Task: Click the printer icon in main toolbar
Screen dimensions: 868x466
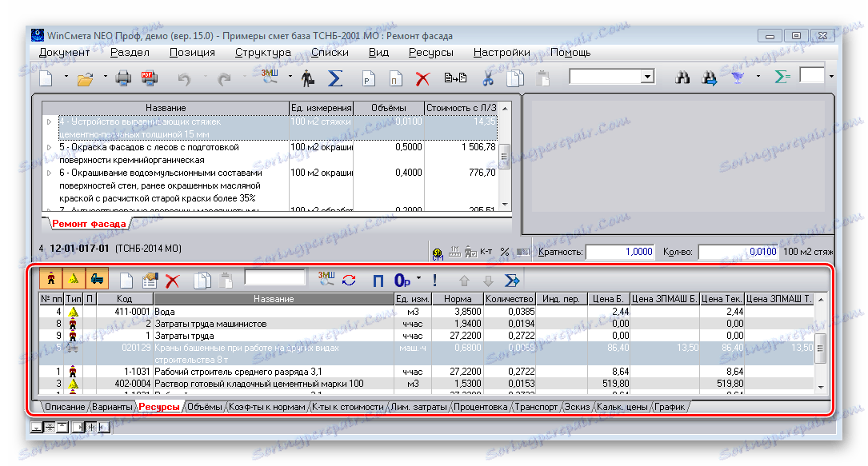Action: click(123, 78)
